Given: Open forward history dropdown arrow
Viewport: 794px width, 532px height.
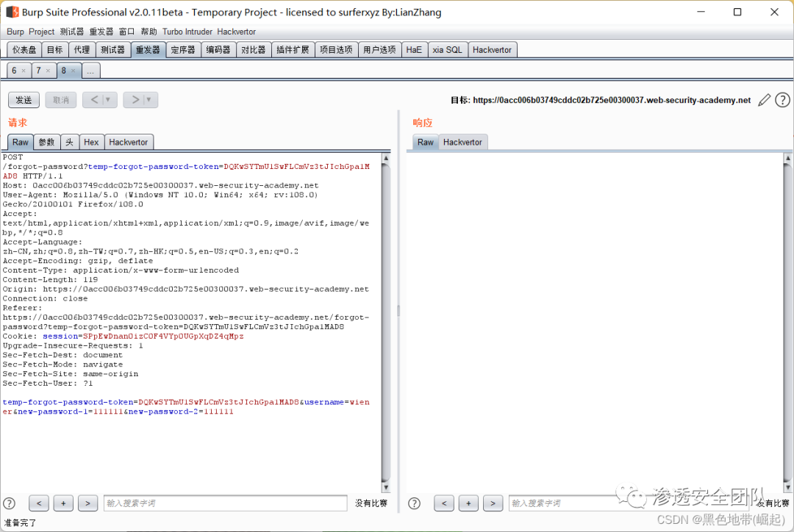Looking at the screenshot, I should 149,100.
